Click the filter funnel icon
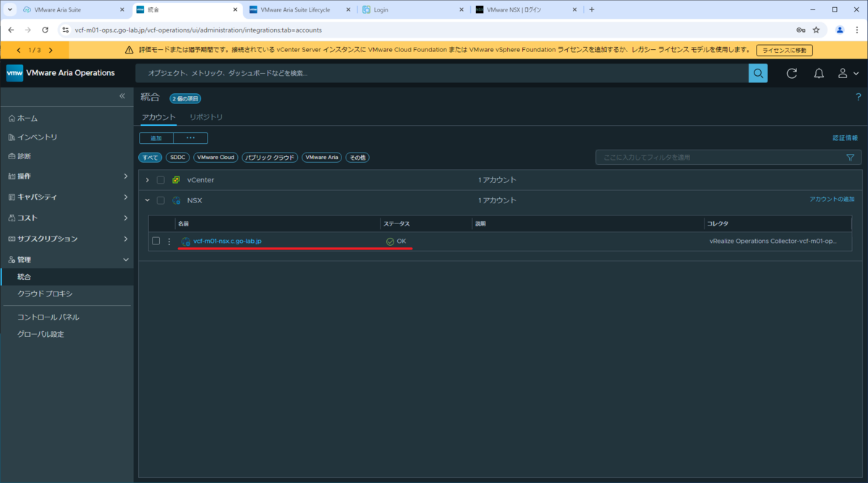The image size is (868, 483). click(850, 157)
